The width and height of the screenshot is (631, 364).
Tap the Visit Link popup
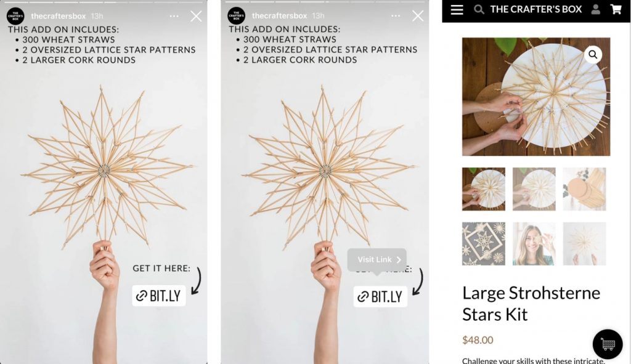[377, 260]
